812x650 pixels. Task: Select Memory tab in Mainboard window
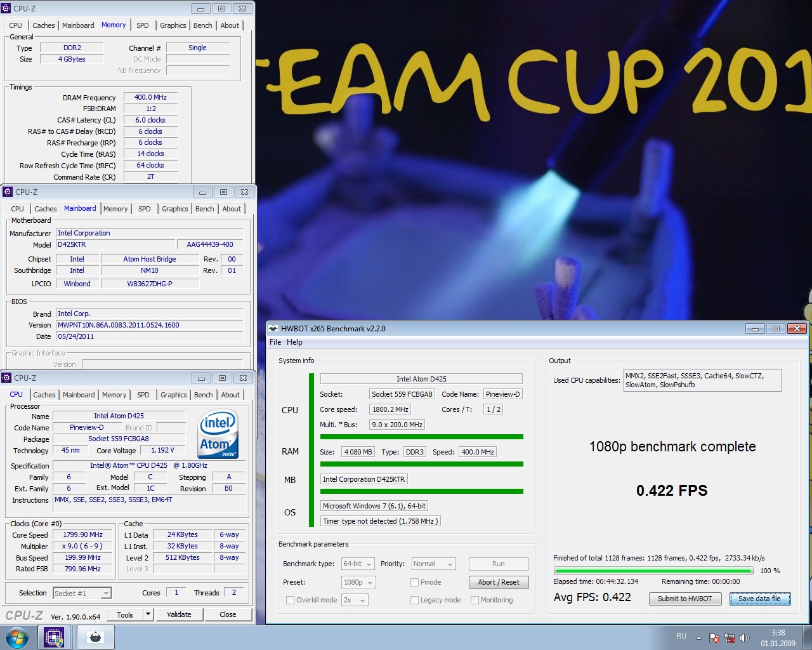115,209
